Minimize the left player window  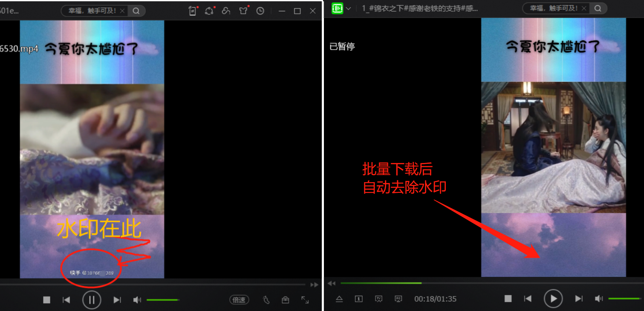point(282,11)
